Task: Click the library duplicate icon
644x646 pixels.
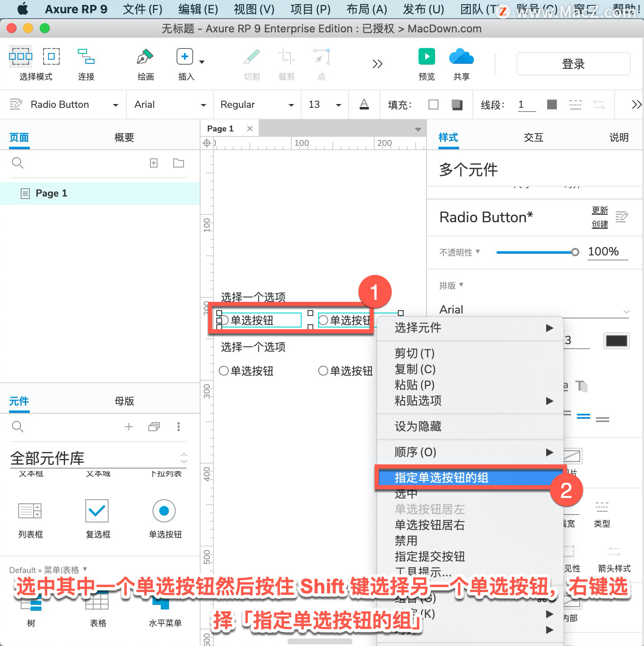Action: pos(154,427)
